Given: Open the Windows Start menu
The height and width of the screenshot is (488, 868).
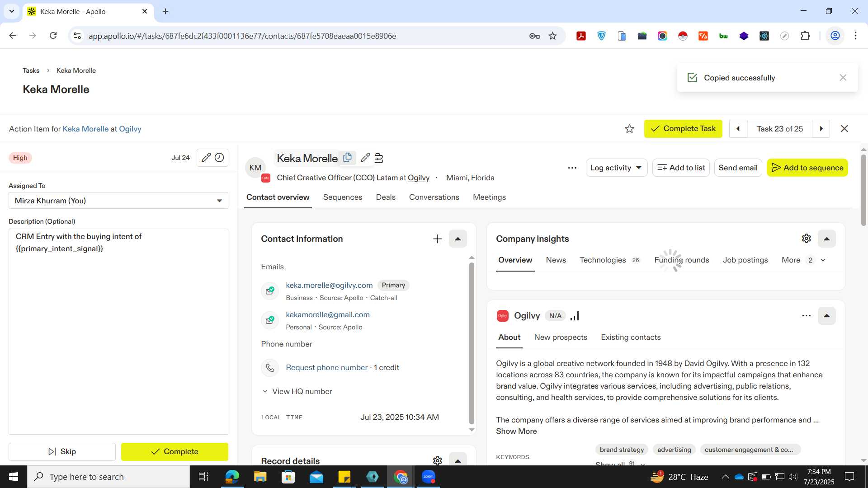Looking at the screenshot, I should 14,477.
